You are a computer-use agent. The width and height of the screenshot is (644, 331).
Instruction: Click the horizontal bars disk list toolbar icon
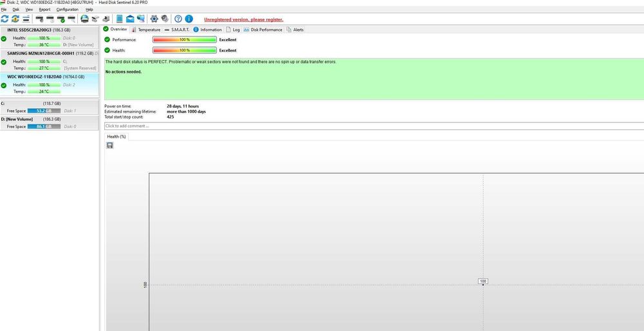pyautogui.click(x=26, y=19)
